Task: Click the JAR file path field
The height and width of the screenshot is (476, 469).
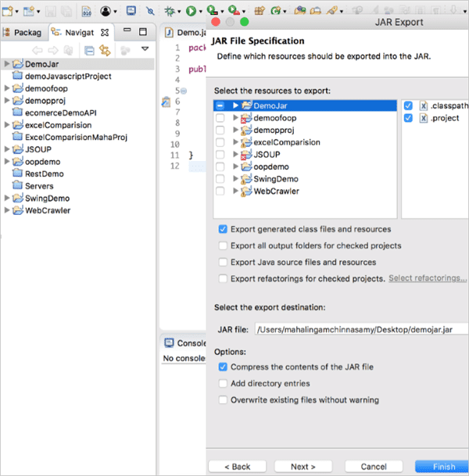Action: pyautogui.click(x=362, y=329)
